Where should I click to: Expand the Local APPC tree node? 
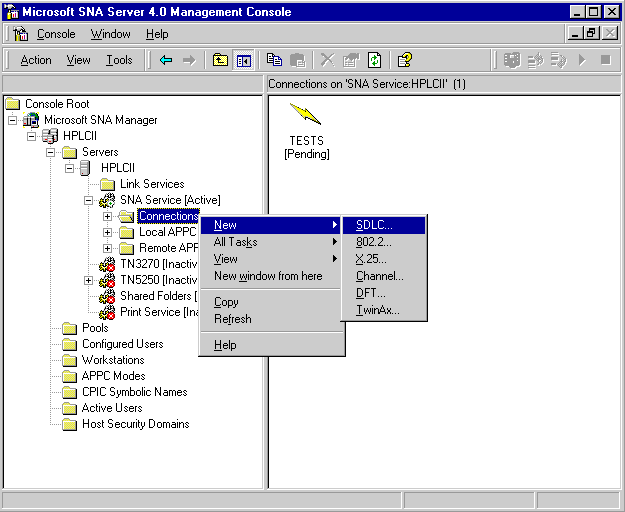[108, 232]
